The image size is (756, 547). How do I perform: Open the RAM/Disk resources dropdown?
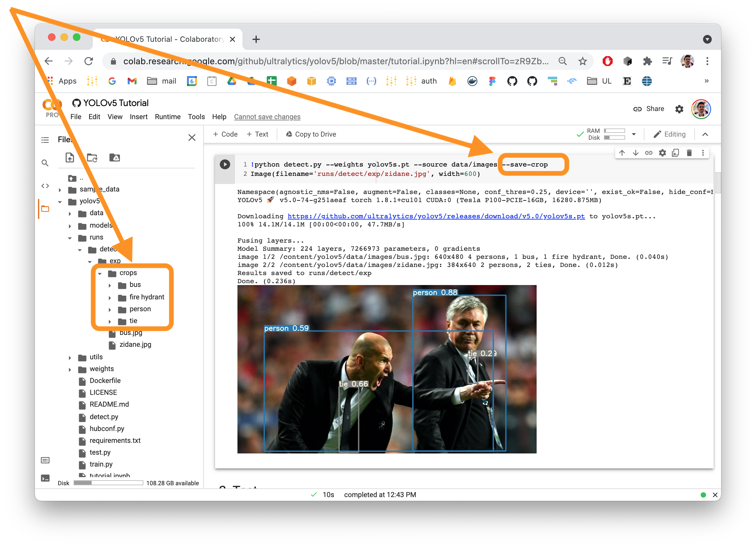(x=634, y=134)
